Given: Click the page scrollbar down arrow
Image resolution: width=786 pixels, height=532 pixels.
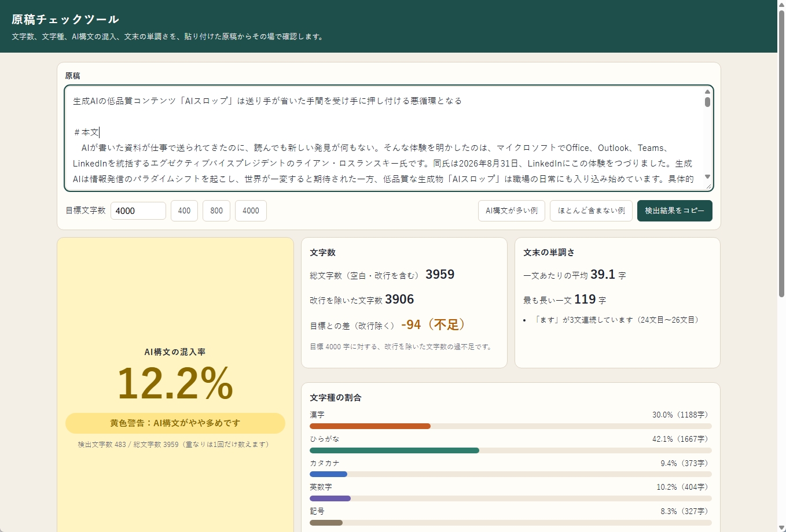Looking at the screenshot, I should [x=781, y=527].
